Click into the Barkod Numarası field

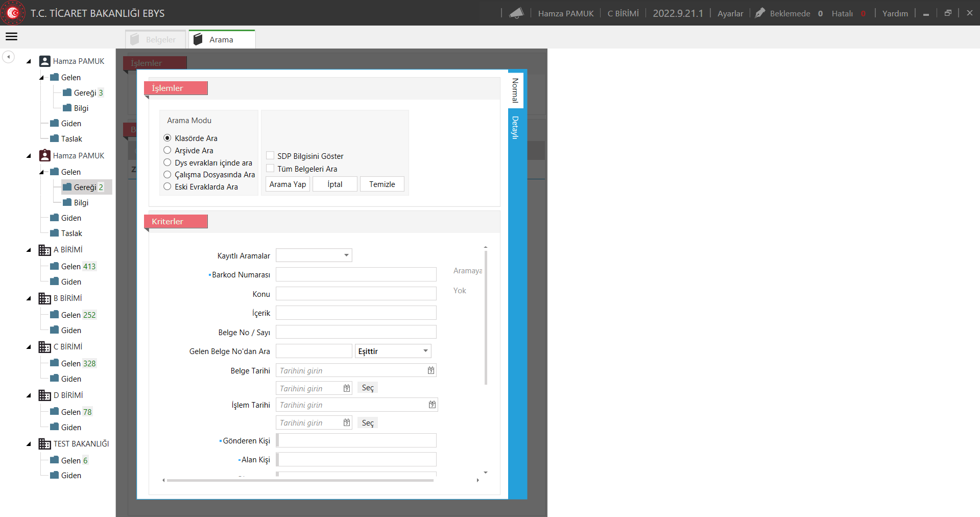[x=356, y=274]
